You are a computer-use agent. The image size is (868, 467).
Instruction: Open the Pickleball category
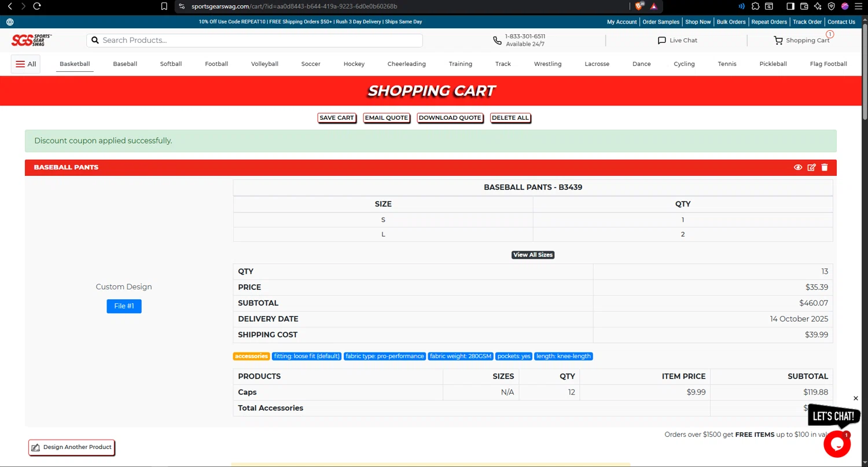(x=773, y=64)
